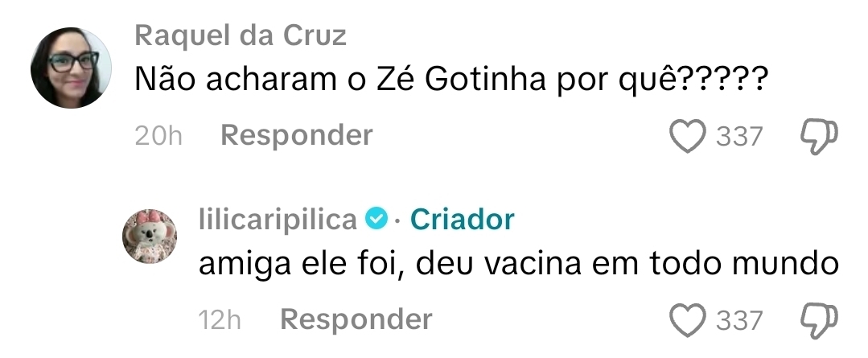Open lilicaripilica's avatar thumbnail

click(149, 237)
